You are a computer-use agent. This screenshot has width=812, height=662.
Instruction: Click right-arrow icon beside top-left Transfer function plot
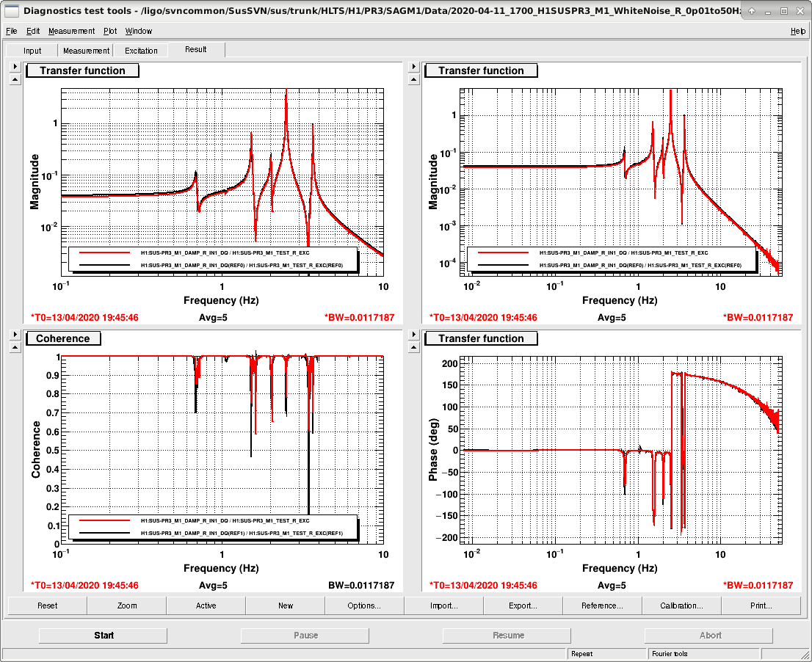click(x=15, y=67)
